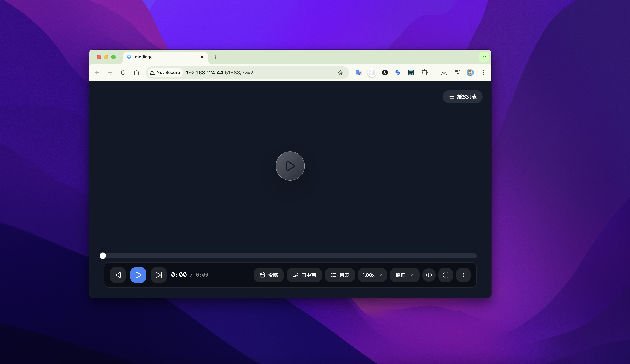The width and height of the screenshot is (630, 364).
Task: Open the 播放列表 playlist button
Action: (x=463, y=96)
